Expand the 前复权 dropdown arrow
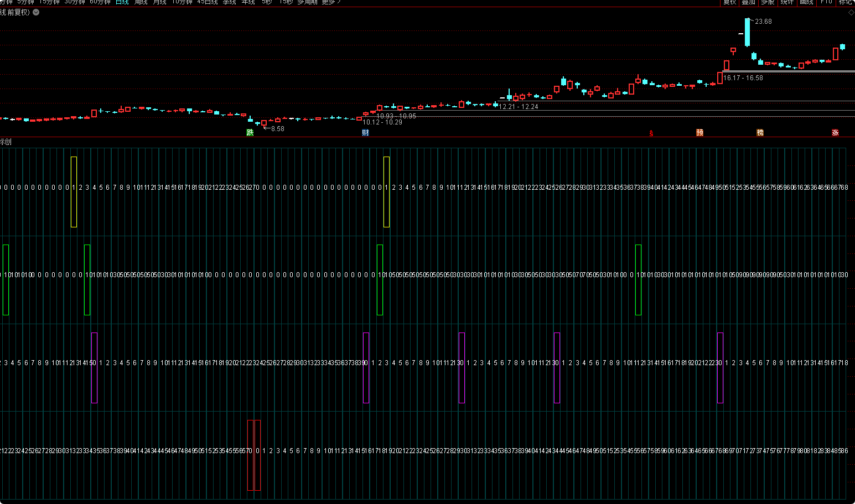 pos(36,12)
